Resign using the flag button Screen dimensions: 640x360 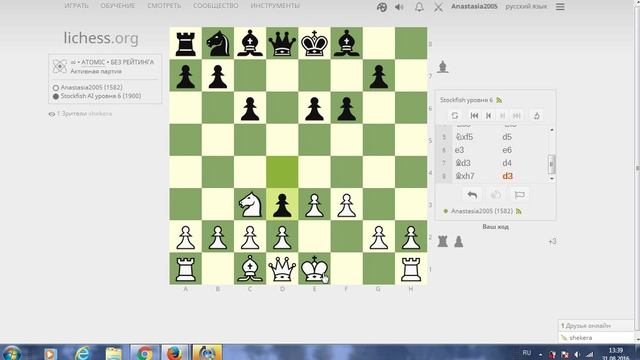(519, 195)
